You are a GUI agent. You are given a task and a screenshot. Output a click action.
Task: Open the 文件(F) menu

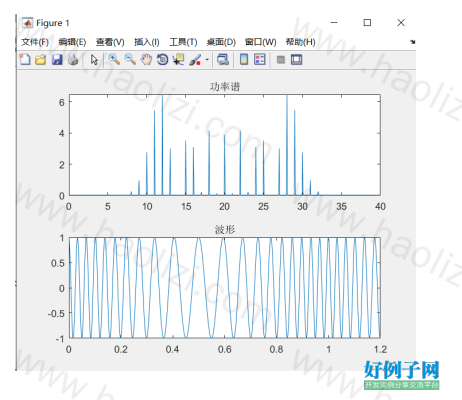[35, 42]
